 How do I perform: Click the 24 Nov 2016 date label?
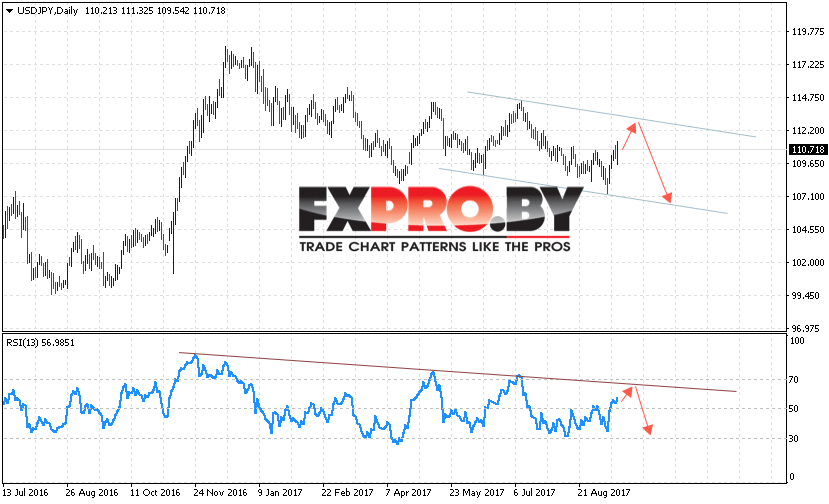point(220,492)
